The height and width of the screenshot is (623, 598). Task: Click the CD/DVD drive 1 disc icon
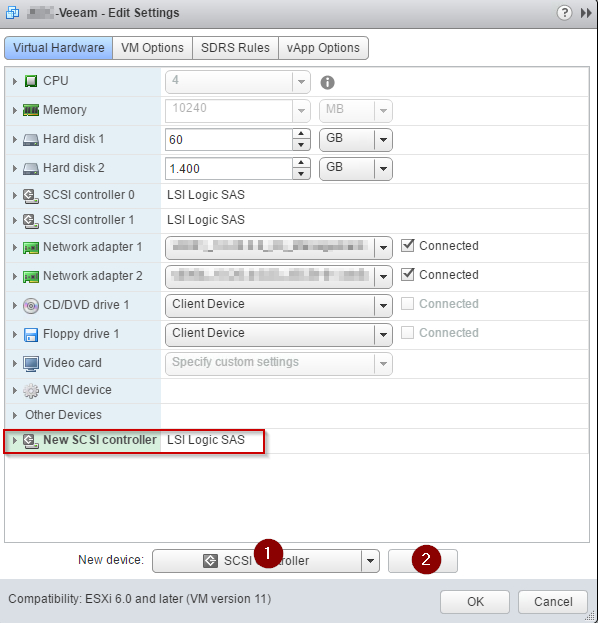[31, 306]
